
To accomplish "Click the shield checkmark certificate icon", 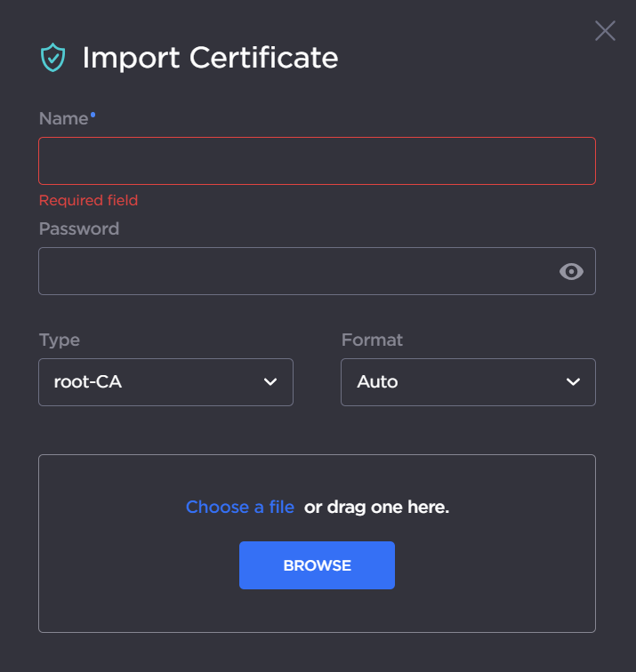I will [53, 59].
